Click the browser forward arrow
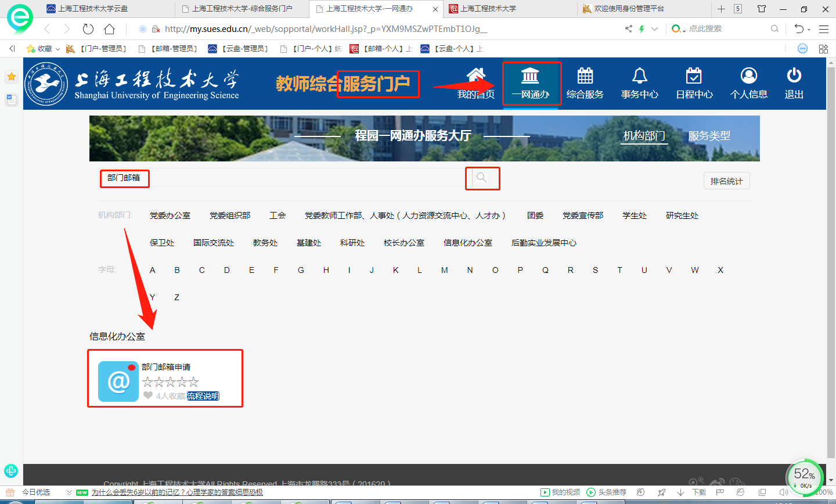Viewport: 836px width, 504px height. (x=67, y=29)
